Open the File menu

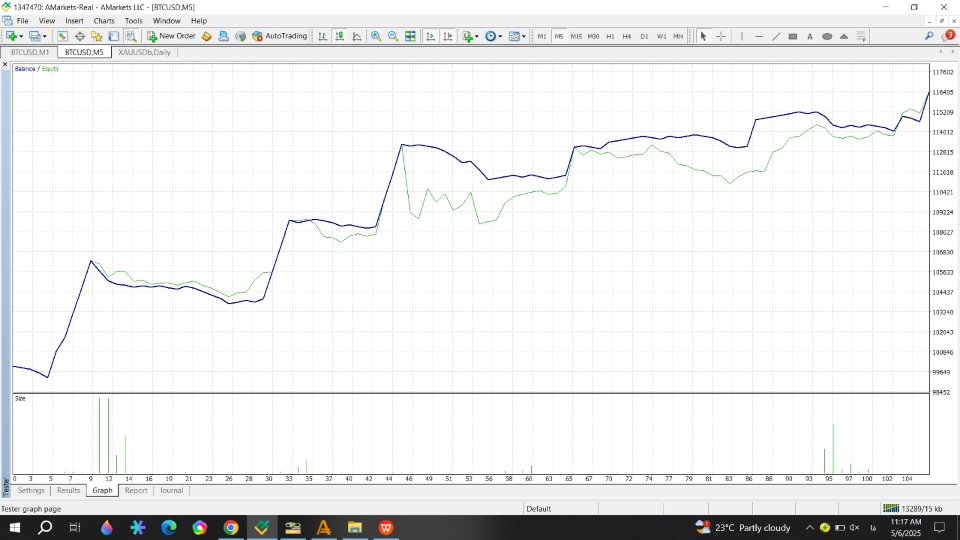(x=23, y=21)
